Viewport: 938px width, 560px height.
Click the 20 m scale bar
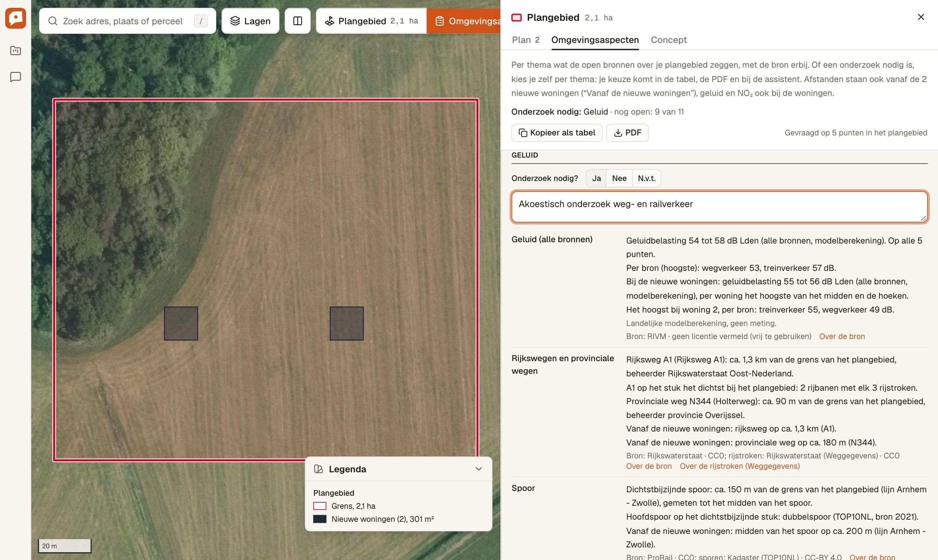point(65,546)
